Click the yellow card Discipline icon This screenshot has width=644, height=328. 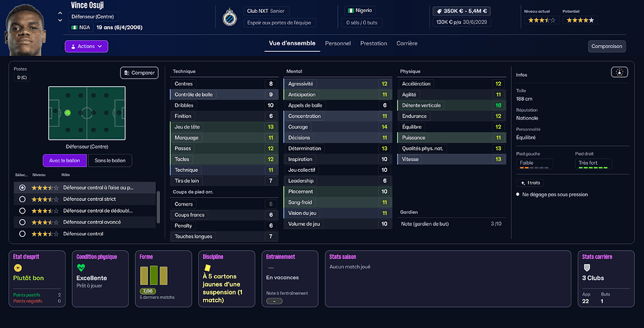pos(208,268)
